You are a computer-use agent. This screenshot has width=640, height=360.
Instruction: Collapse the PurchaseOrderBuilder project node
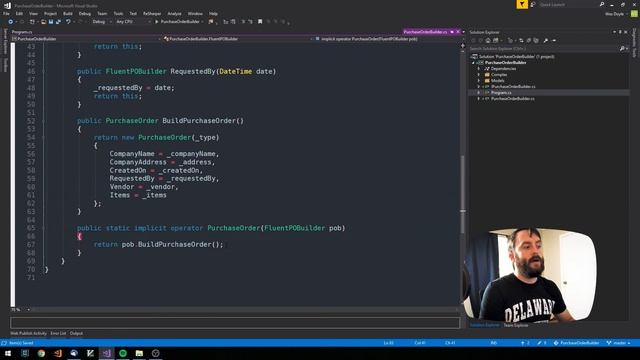[x=473, y=63]
